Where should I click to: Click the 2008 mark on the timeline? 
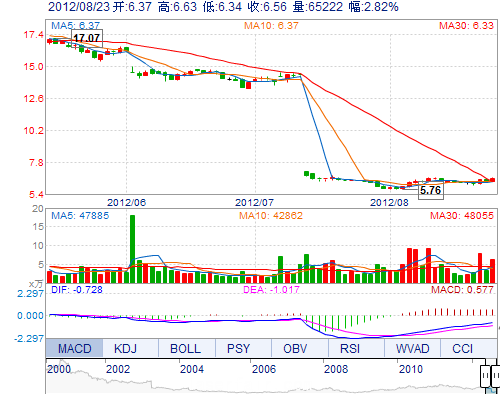click(x=336, y=369)
